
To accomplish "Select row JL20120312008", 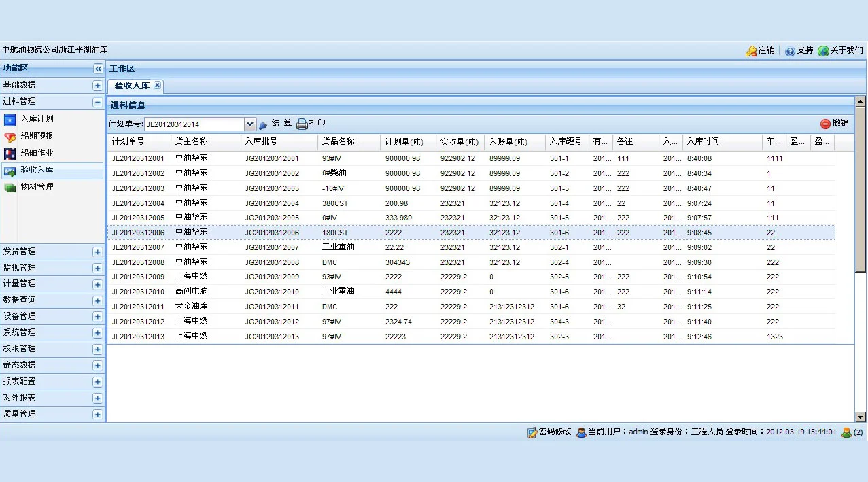I will (471, 262).
